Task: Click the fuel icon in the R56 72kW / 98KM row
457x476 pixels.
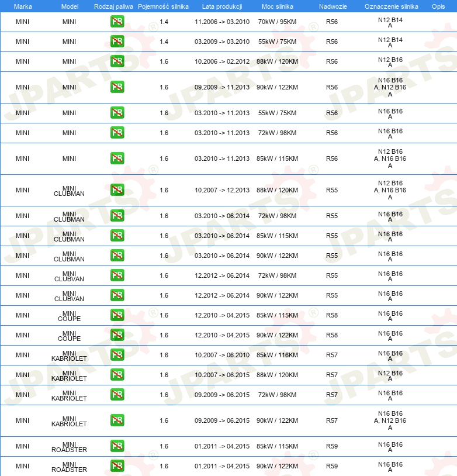Action: 117,133
